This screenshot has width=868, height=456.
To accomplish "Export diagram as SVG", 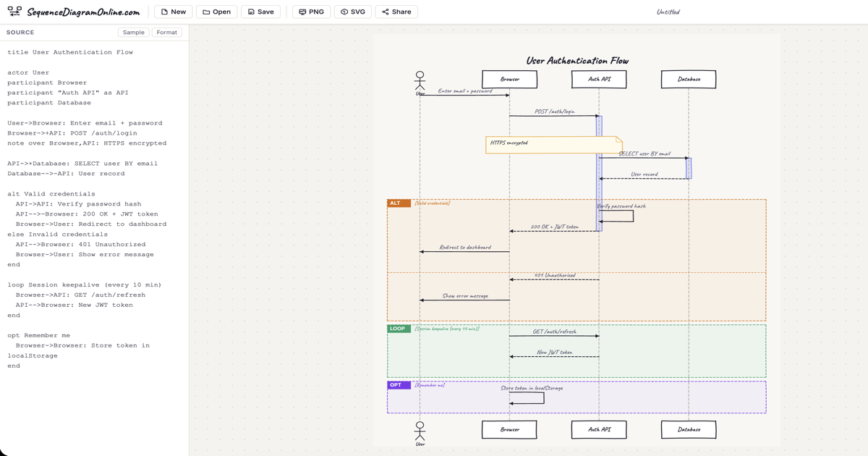I will [353, 12].
